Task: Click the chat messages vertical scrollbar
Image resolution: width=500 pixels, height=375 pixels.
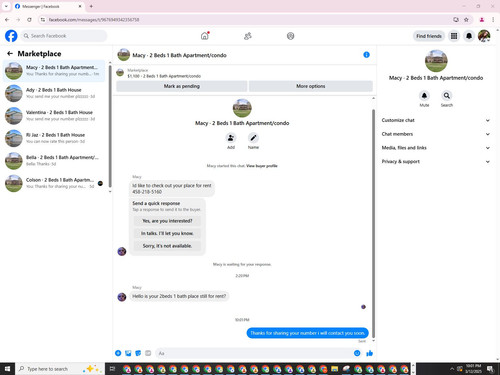Action: (373, 223)
